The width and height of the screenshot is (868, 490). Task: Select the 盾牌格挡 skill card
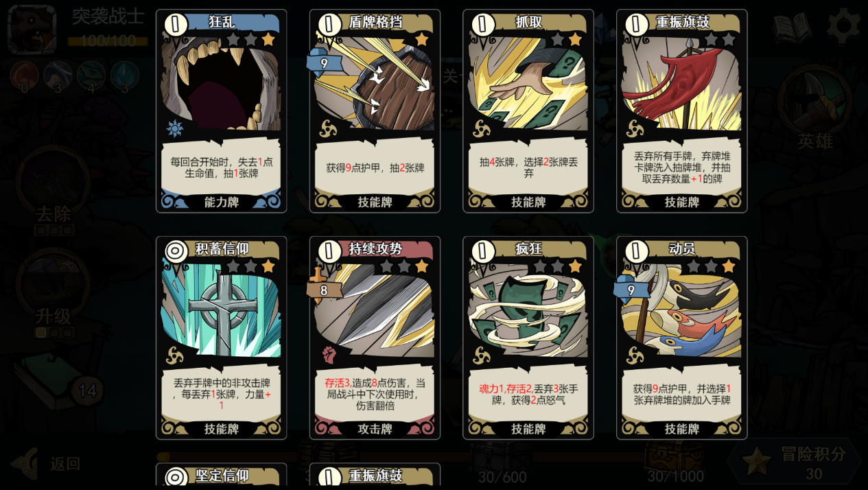click(x=375, y=111)
